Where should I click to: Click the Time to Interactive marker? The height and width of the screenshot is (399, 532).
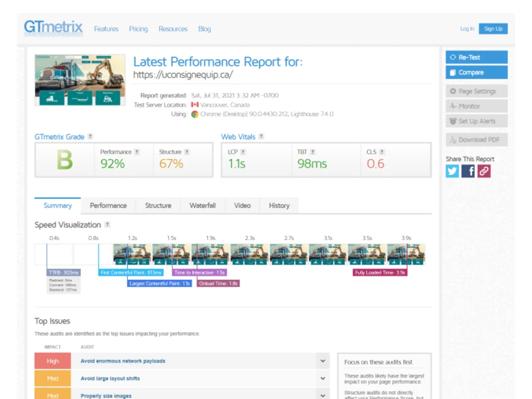pyautogui.click(x=199, y=272)
